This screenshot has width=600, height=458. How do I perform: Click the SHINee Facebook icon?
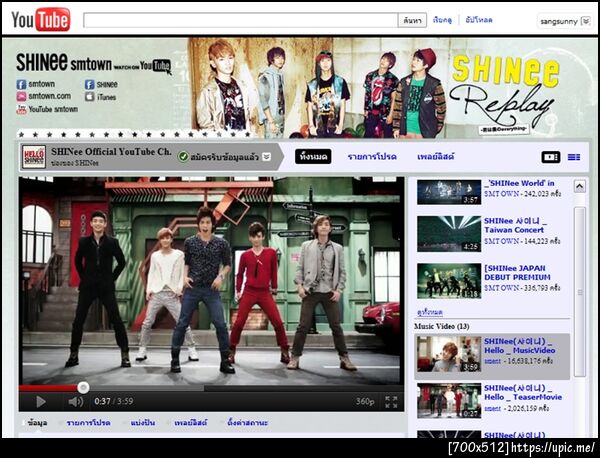point(90,85)
